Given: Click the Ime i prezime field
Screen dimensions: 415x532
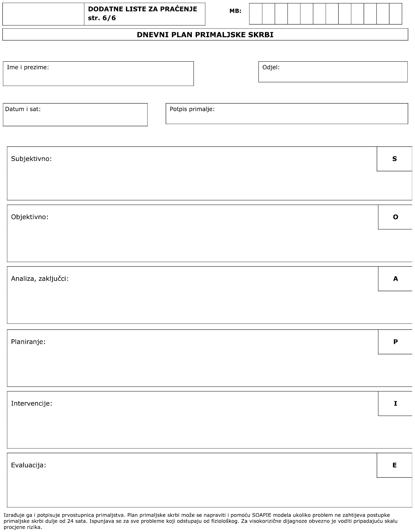Looking at the screenshot, I should click(x=98, y=77).
